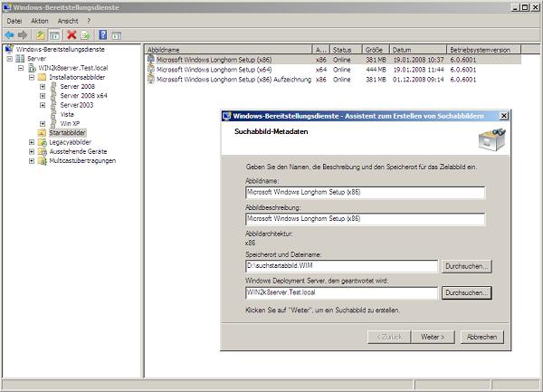The height and width of the screenshot is (392, 543).
Task: Open the Ansicht menu
Action: (68, 21)
